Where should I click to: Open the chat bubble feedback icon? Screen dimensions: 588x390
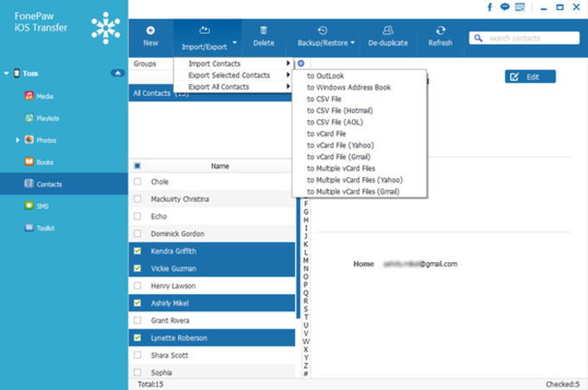505,7
